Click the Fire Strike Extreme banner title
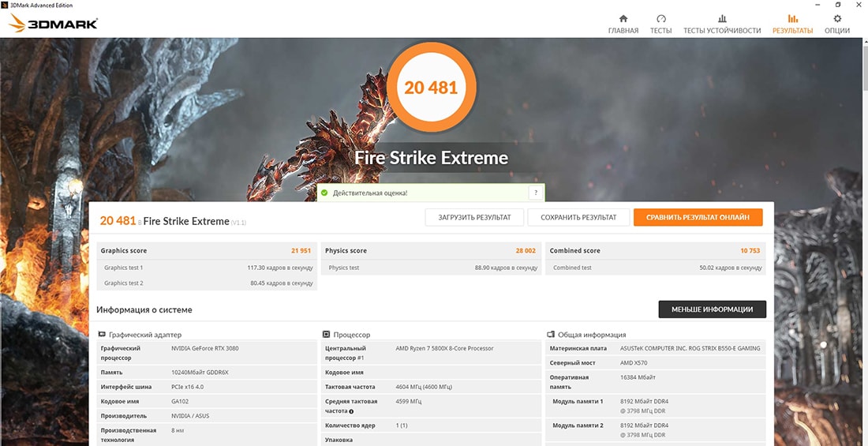Viewport: 868px width, 446px height. click(431, 158)
